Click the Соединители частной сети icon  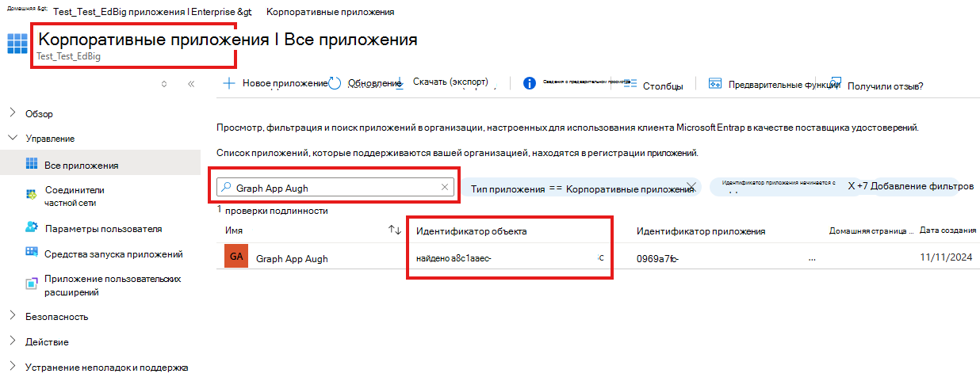click(x=32, y=195)
